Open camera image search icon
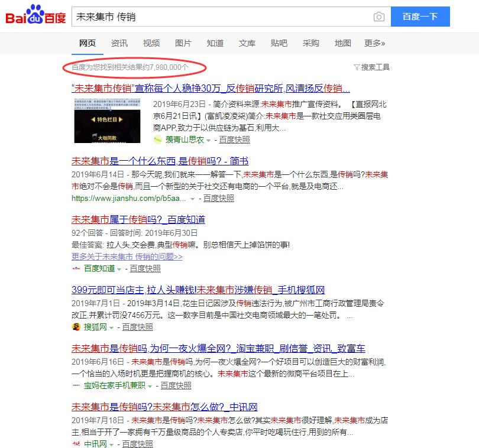 (x=379, y=17)
